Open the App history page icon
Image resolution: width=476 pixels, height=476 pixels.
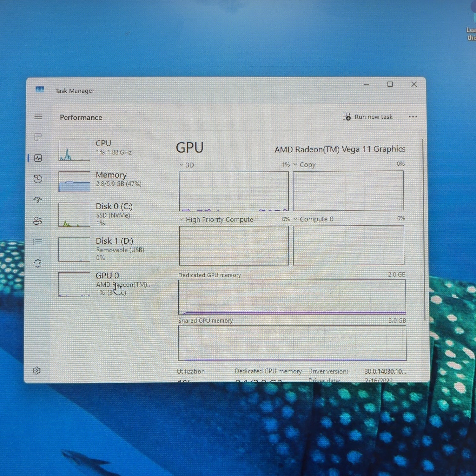tap(38, 179)
